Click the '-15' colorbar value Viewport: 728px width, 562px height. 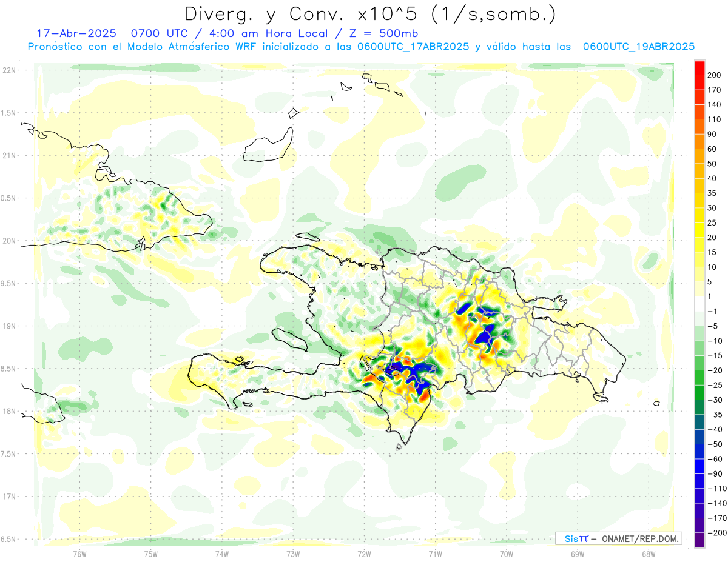click(x=716, y=356)
